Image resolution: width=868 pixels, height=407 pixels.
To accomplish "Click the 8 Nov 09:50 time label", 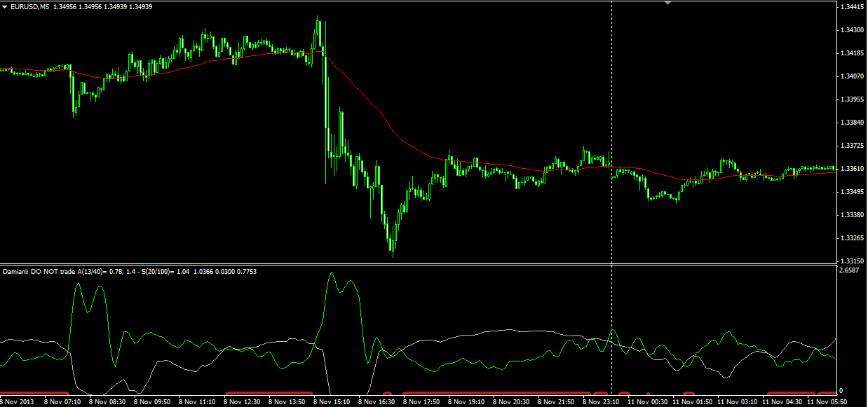I will (153, 402).
